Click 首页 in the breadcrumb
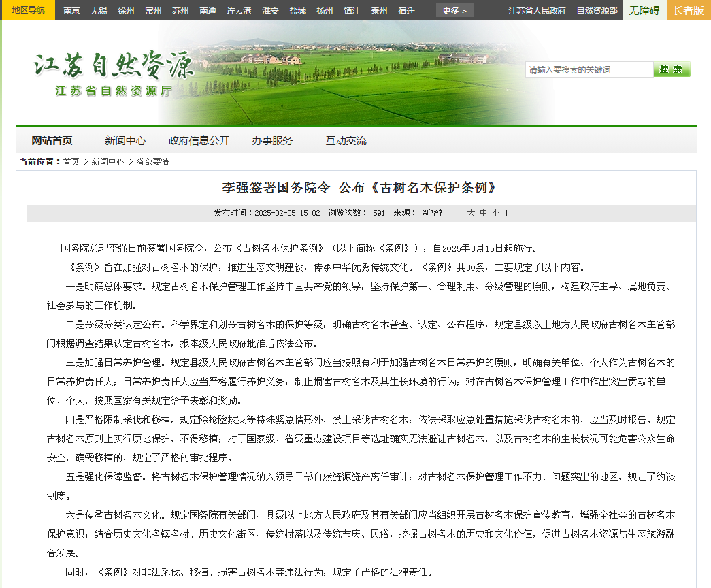Screen dimensions: 711x588 click(71, 161)
